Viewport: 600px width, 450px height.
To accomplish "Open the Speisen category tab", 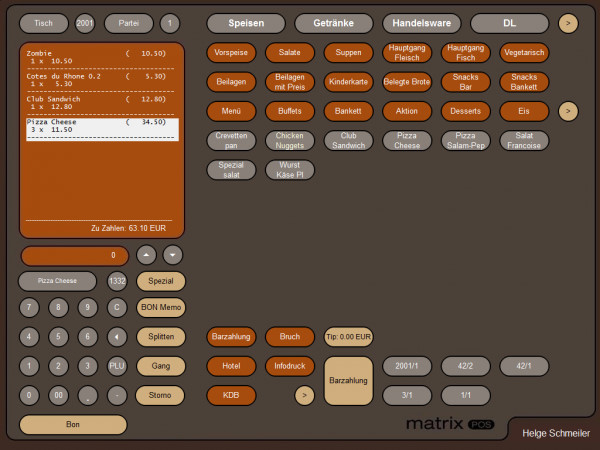I will tap(246, 23).
